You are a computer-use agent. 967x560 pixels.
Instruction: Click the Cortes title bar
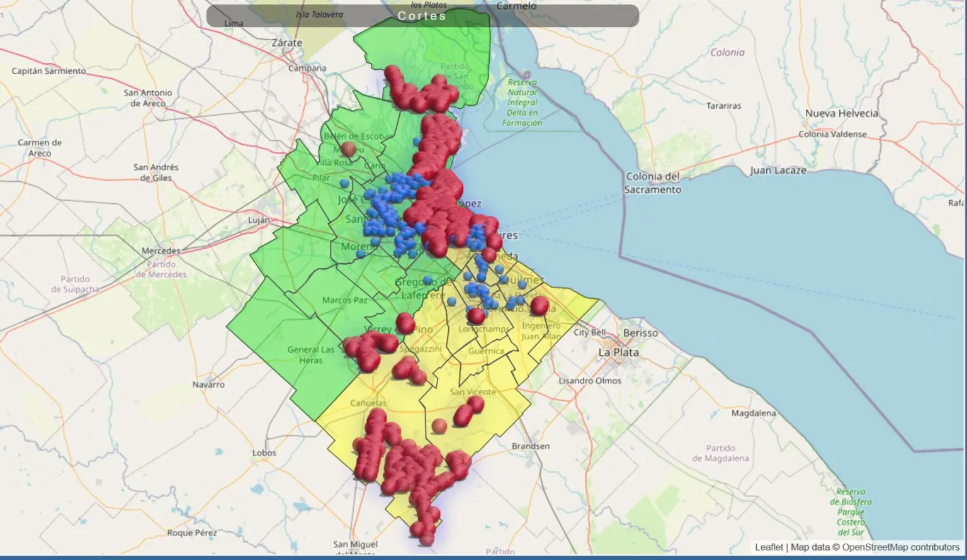[x=422, y=16]
